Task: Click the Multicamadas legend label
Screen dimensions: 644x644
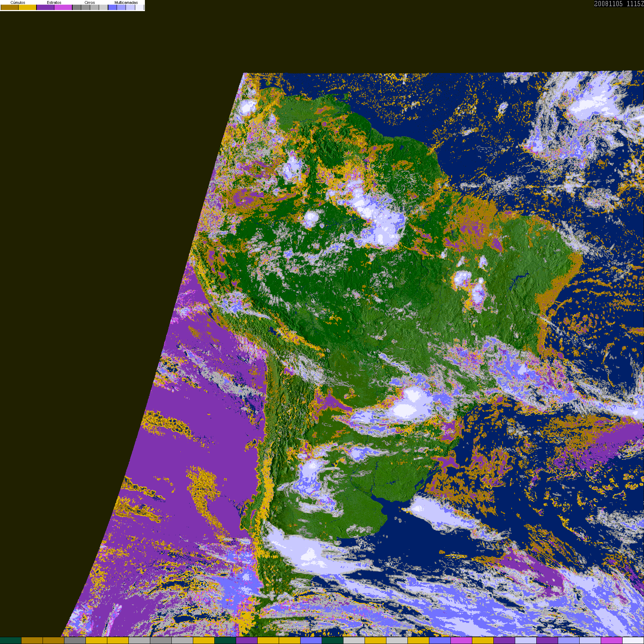Action: [x=126, y=3]
